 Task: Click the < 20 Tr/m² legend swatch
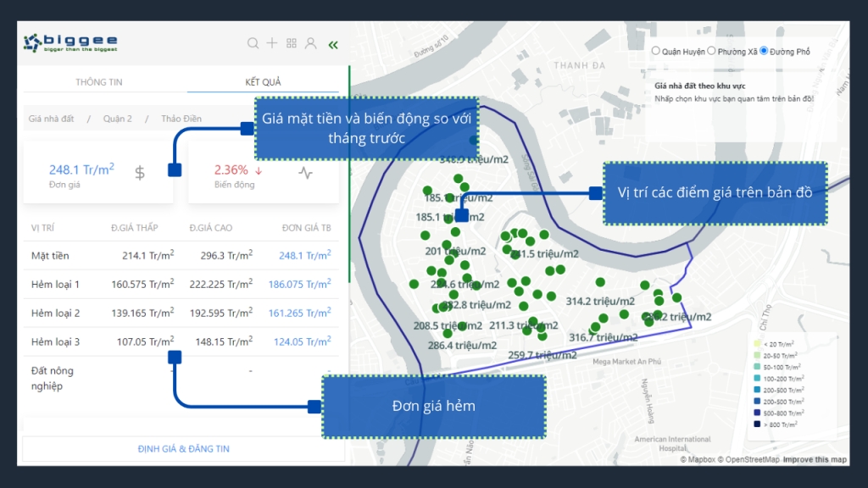tap(757, 343)
